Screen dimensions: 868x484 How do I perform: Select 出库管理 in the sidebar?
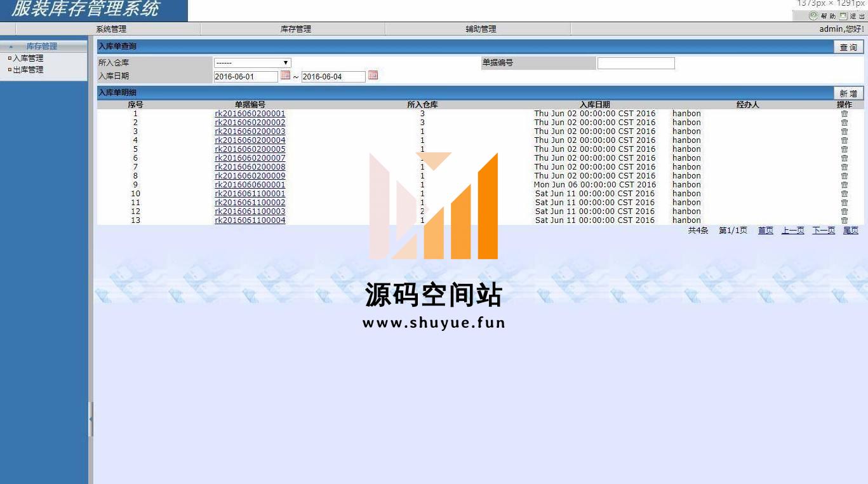28,70
